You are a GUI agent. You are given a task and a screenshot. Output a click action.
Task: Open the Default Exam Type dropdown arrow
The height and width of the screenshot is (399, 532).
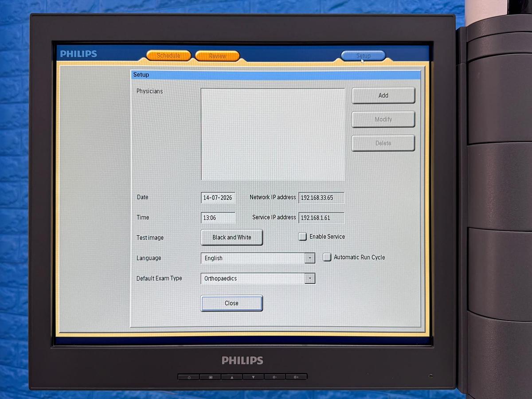tap(310, 278)
